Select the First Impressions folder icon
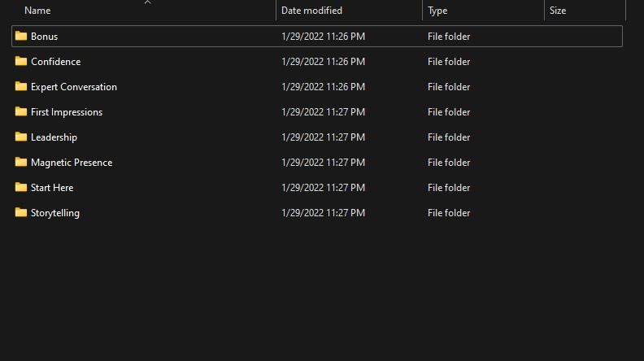The height and width of the screenshot is (361, 644). (21, 111)
